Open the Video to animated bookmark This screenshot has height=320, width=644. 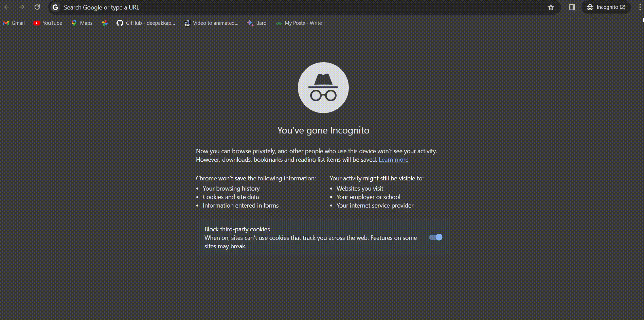point(211,23)
